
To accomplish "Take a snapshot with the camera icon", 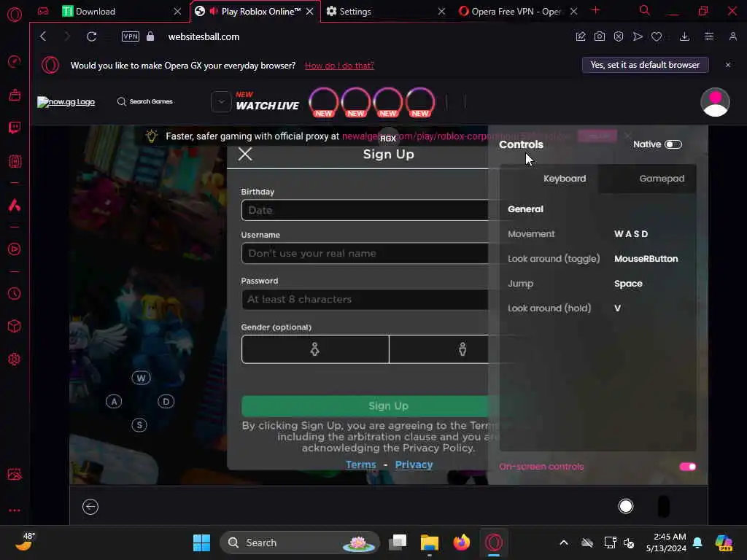I will [600, 36].
